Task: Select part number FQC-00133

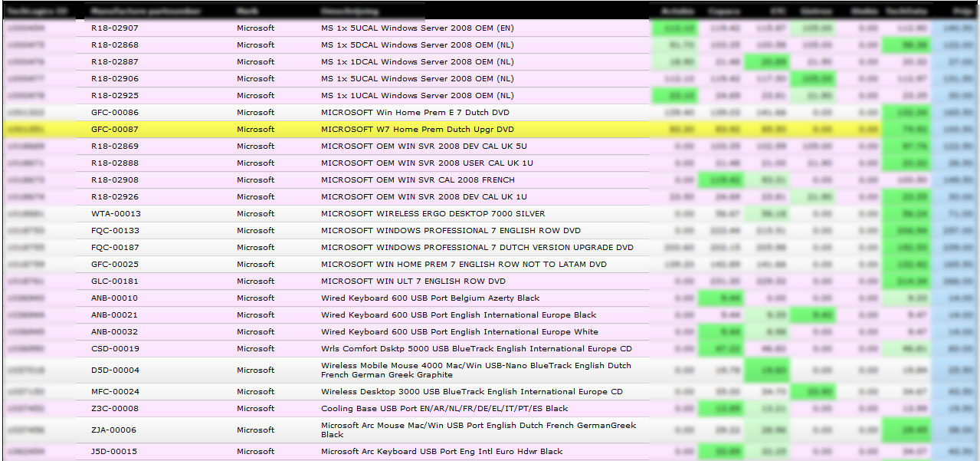Action: click(x=115, y=231)
